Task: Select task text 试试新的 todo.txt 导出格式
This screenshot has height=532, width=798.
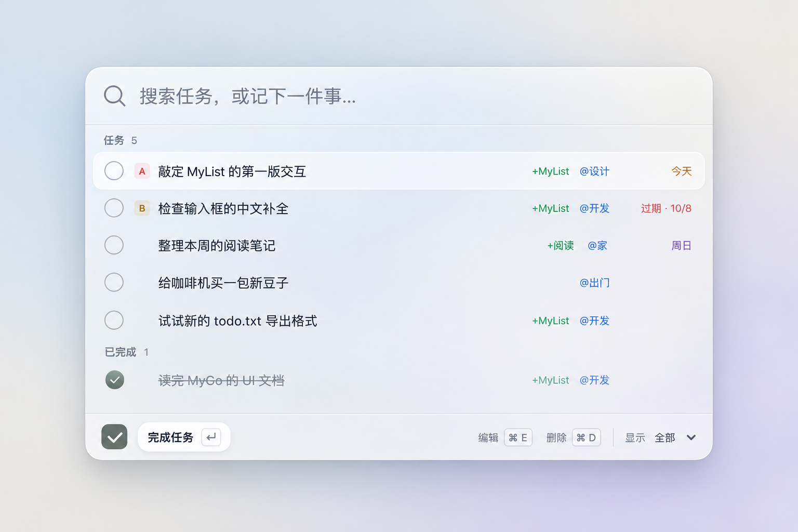Action: (238, 321)
